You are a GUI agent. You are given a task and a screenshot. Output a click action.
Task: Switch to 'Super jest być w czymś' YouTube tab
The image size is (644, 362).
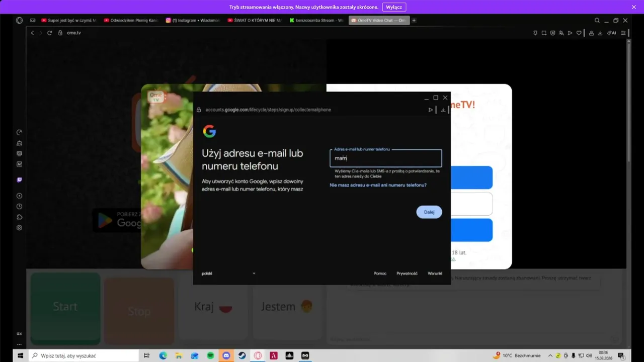(x=68, y=21)
